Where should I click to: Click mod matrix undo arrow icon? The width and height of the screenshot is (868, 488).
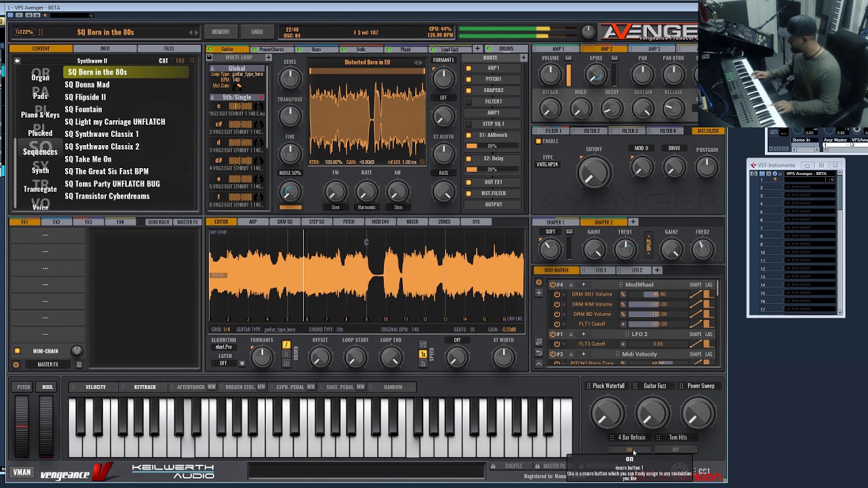click(x=538, y=353)
